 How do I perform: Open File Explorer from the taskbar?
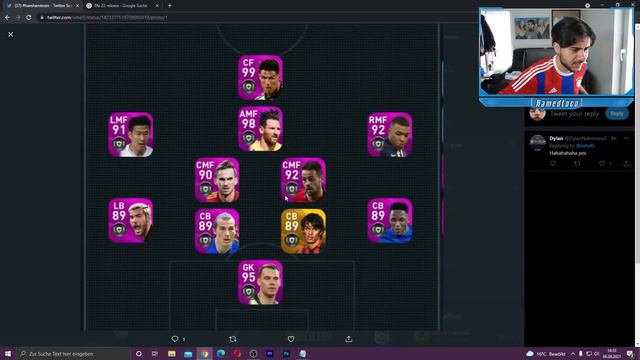171,353
